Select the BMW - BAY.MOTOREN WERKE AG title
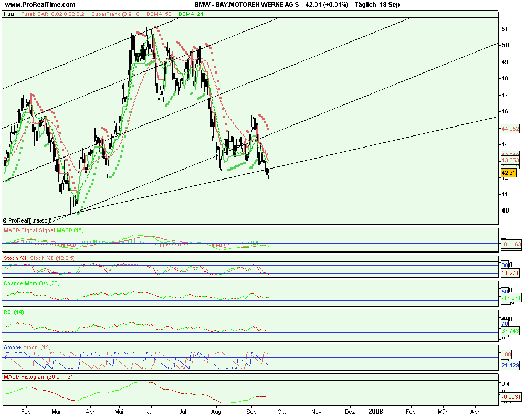The width and height of the screenshot is (525, 420). [x=247, y=5]
